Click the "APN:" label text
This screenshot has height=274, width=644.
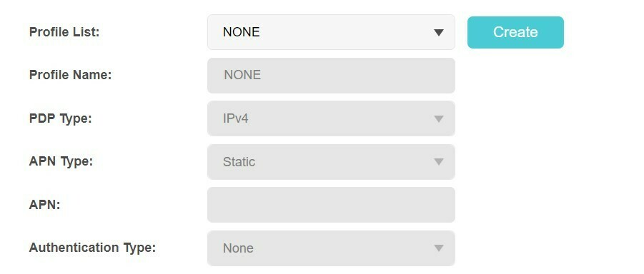coord(45,205)
